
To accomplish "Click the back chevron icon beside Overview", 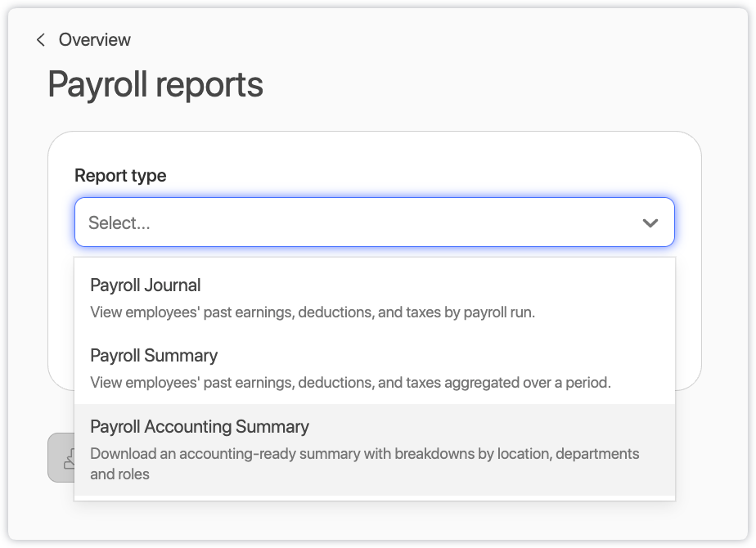I will point(40,40).
